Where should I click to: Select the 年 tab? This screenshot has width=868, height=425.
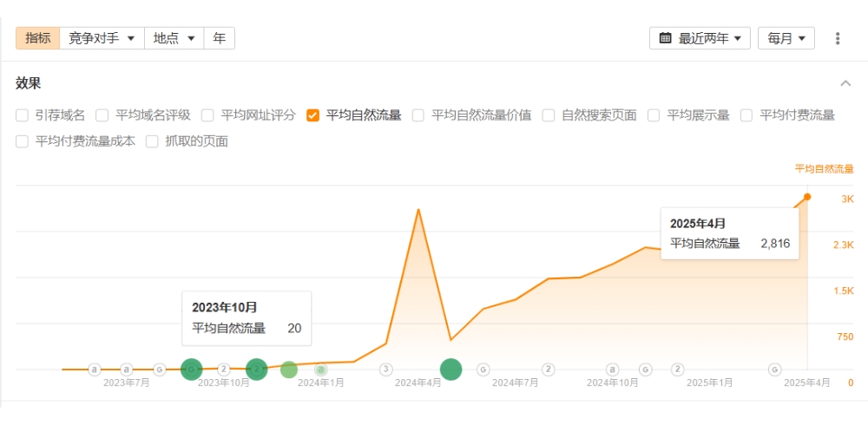click(x=220, y=38)
